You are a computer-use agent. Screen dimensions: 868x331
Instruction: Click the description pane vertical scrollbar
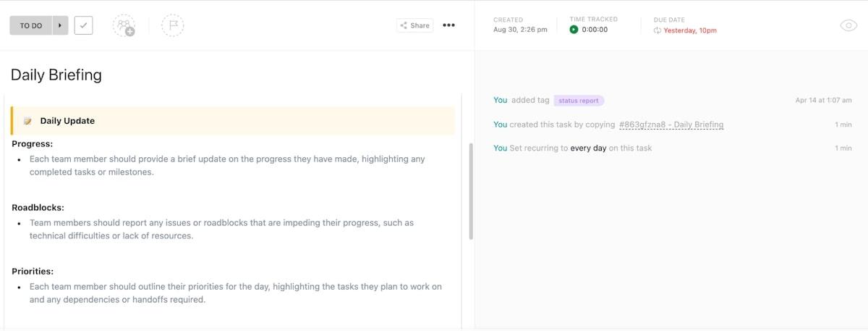[x=471, y=191]
